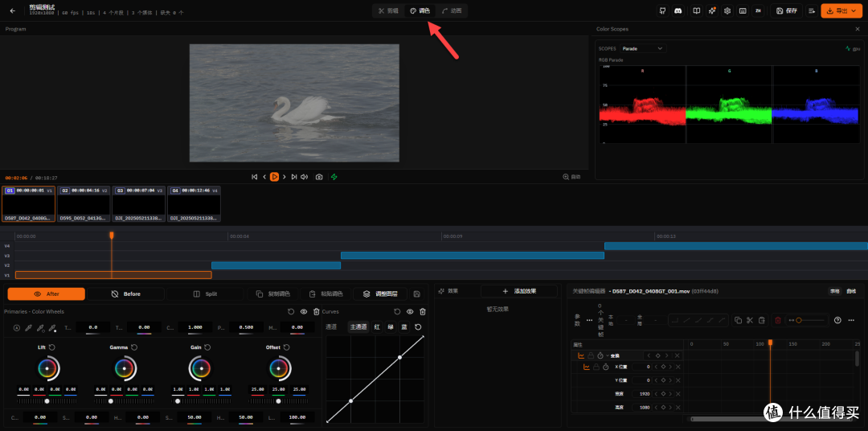868x431 pixels.
Task: Click the 保存 save button
Action: 787,10
